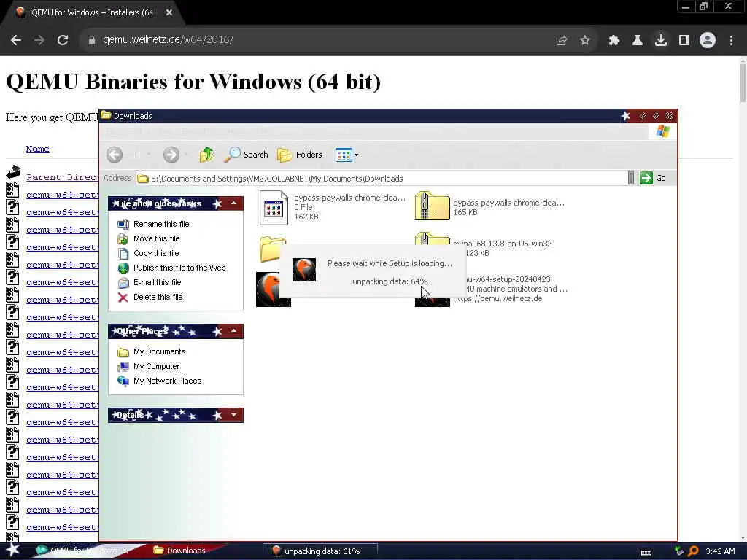Close the QEMU for Windows tab
The image size is (747, 560).
tap(169, 12)
